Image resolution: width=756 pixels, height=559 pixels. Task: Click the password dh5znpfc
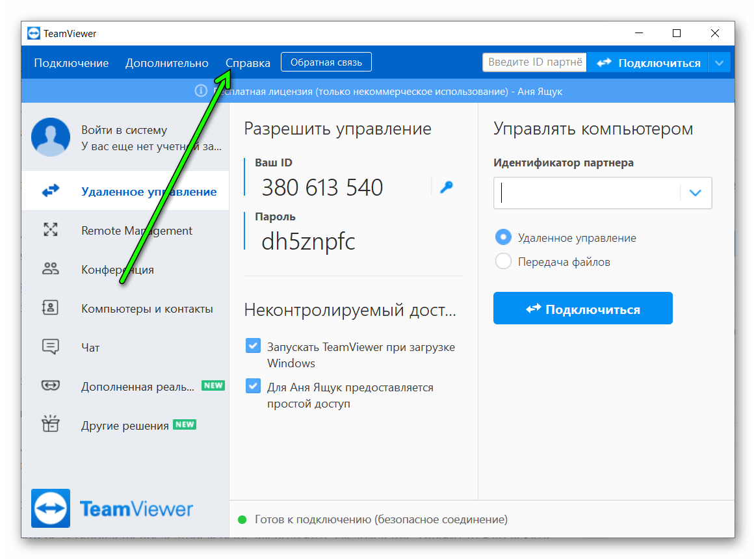[x=308, y=241]
